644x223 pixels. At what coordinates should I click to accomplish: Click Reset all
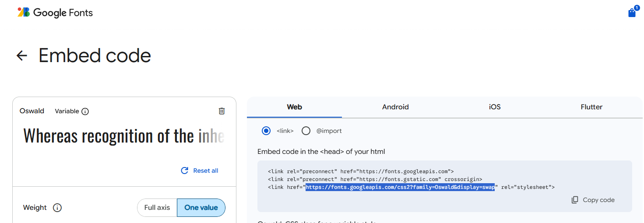tap(200, 171)
